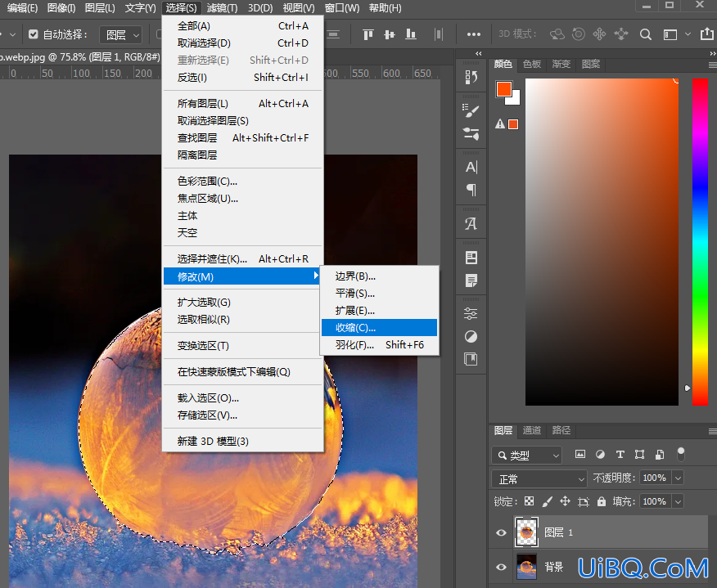Open the workspace switcher icon
Image resolution: width=717 pixels, height=588 pixels.
pyautogui.click(x=670, y=34)
